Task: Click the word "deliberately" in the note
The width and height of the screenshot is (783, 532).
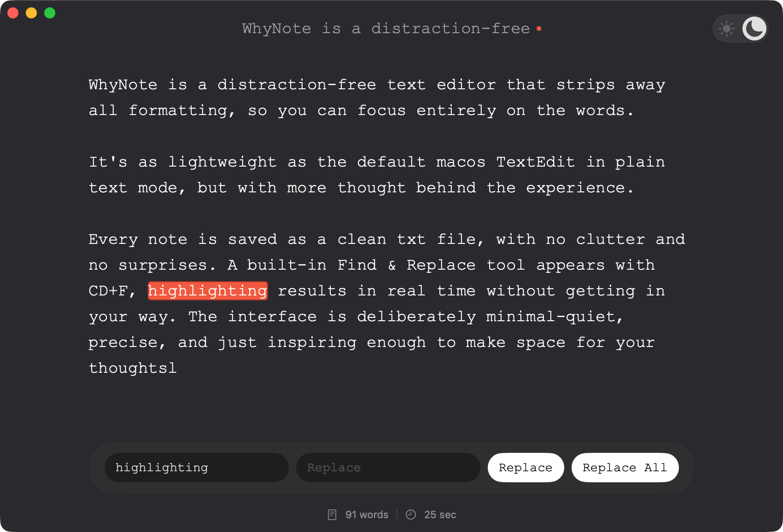Action: pyautogui.click(x=416, y=317)
